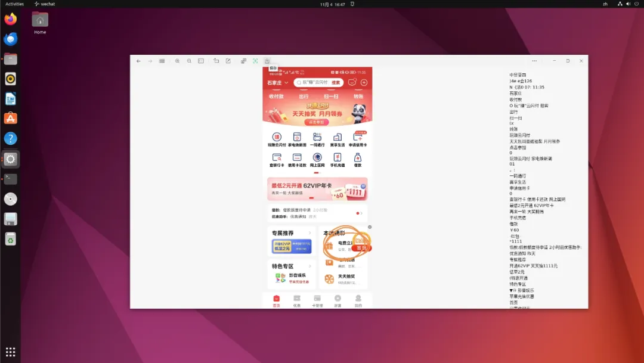Expand the 石家庄 city selector in the image
The image size is (644, 363).
[278, 82]
